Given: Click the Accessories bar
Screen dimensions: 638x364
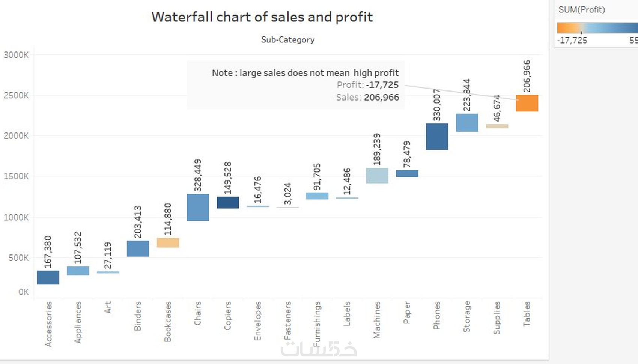Looking at the screenshot, I should coord(48,277).
